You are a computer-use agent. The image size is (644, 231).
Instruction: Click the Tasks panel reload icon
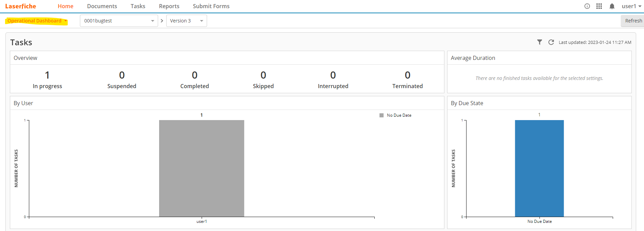pyautogui.click(x=551, y=42)
